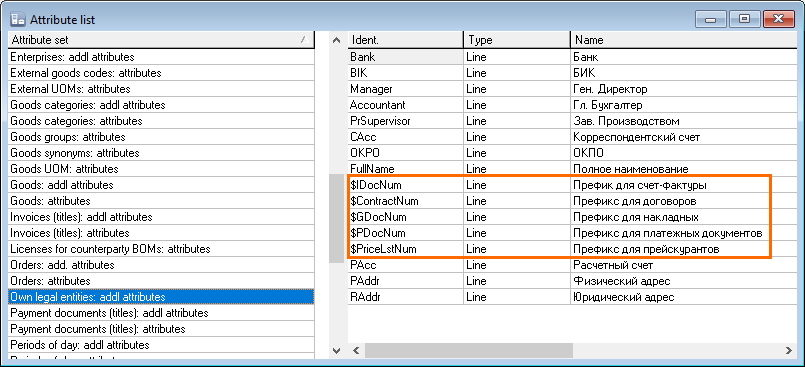Select Licenses for counterparty BOMs: attributes
This screenshot has height=367, width=805.
(161, 249)
